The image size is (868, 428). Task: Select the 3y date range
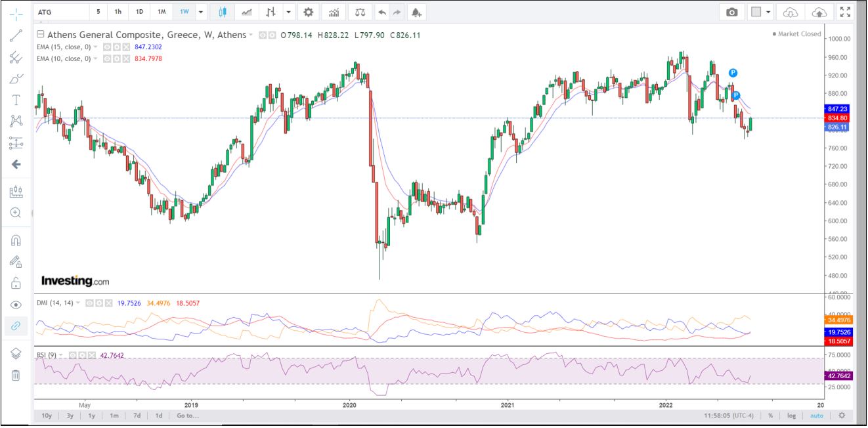pyautogui.click(x=70, y=416)
